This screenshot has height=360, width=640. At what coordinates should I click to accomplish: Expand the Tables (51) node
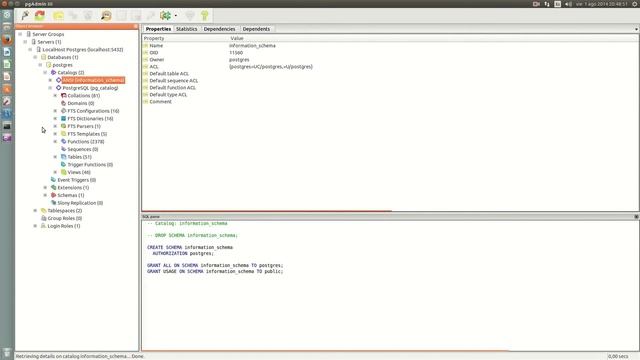56,157
